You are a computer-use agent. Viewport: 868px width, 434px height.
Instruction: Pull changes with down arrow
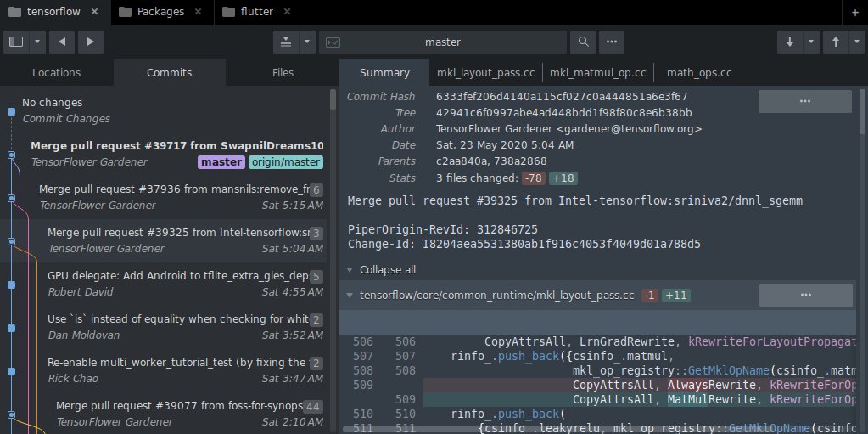coord(790,42)
